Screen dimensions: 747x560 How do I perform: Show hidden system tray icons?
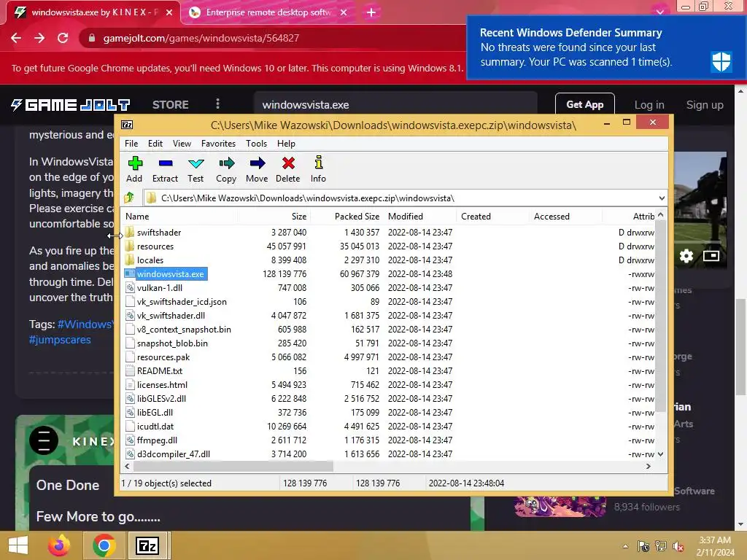click(x=625, y=546)
